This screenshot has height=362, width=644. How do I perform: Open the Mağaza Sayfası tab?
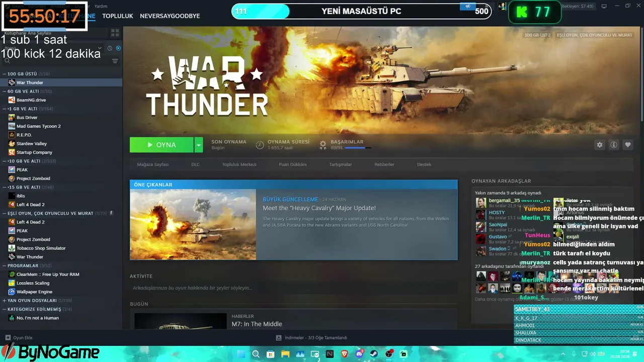click(x=152, y=164)
